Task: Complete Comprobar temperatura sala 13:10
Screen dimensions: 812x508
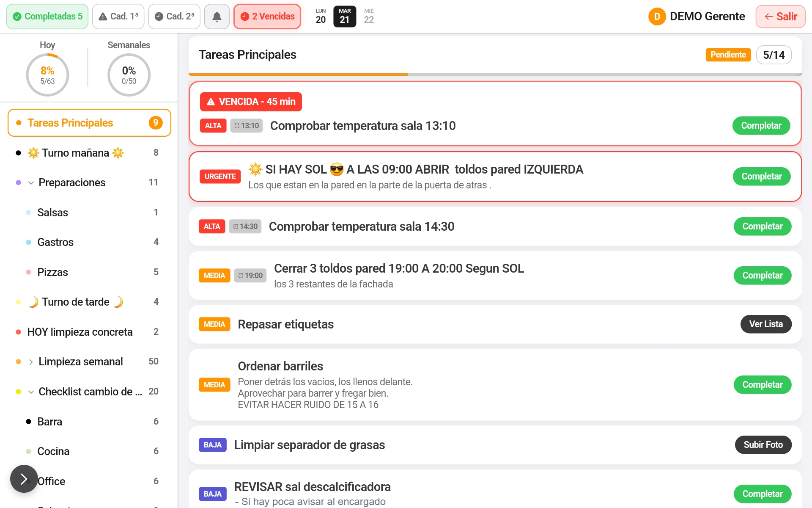Action: [x=761, y=126]
